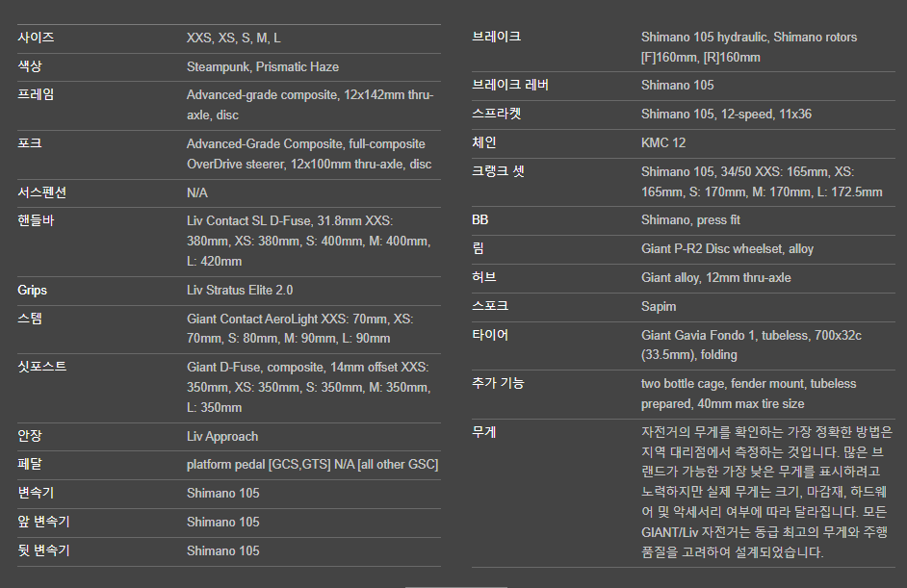Click the Grips row label
The width and height of the screenshot is (907, 588).
click(32, 290)
